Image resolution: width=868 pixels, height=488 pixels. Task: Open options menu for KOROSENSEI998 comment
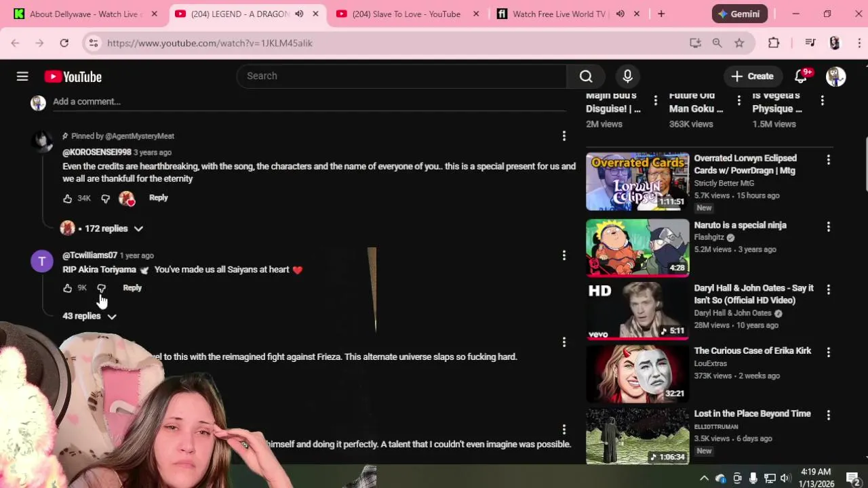click(x=564, y=136)
